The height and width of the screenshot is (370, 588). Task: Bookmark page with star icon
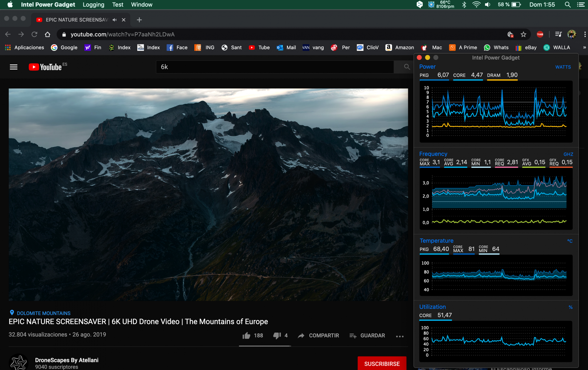523,34
